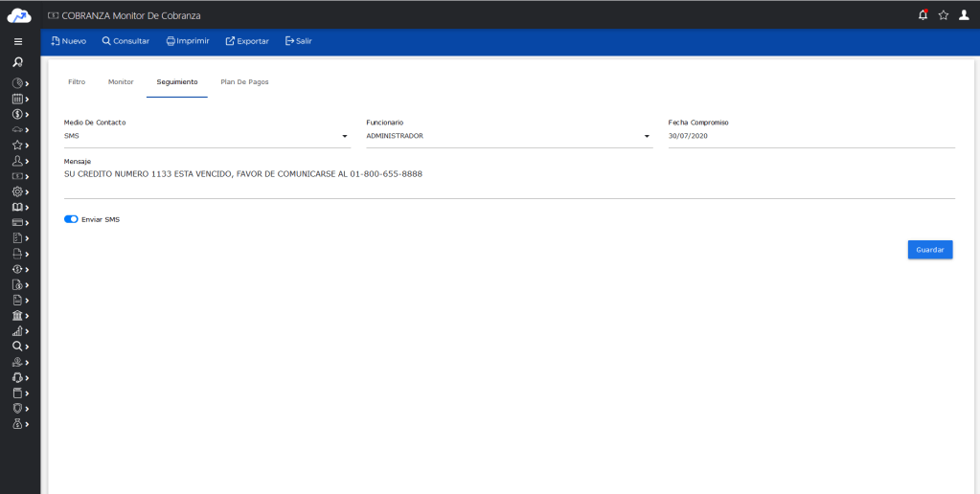This screenshot has width=980, height=494.
Task: Click Exportar in the toolbar
Action: [x=247, y=41]
